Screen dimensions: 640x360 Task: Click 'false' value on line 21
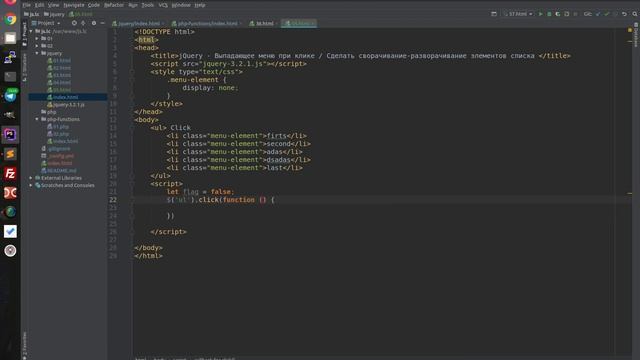220,192
